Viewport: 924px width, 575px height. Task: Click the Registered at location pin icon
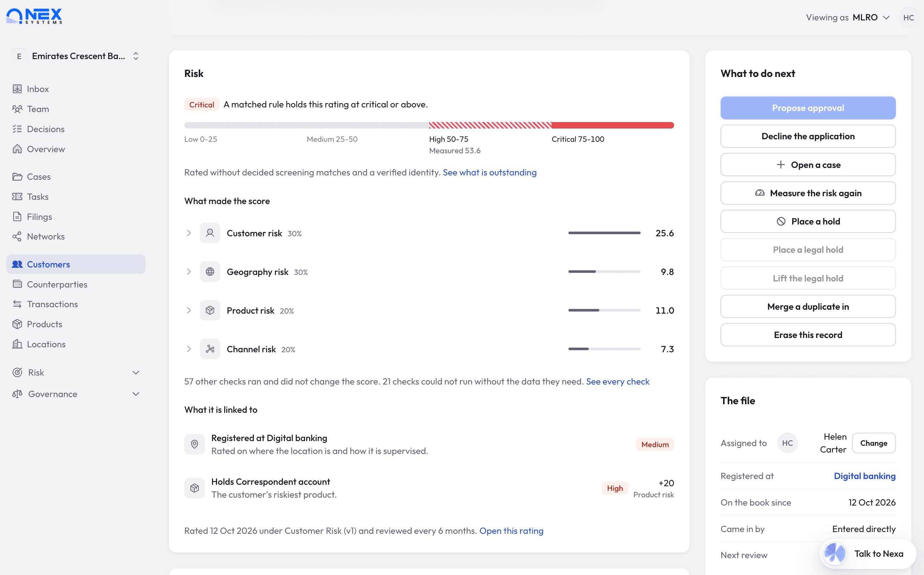(194, 444)
